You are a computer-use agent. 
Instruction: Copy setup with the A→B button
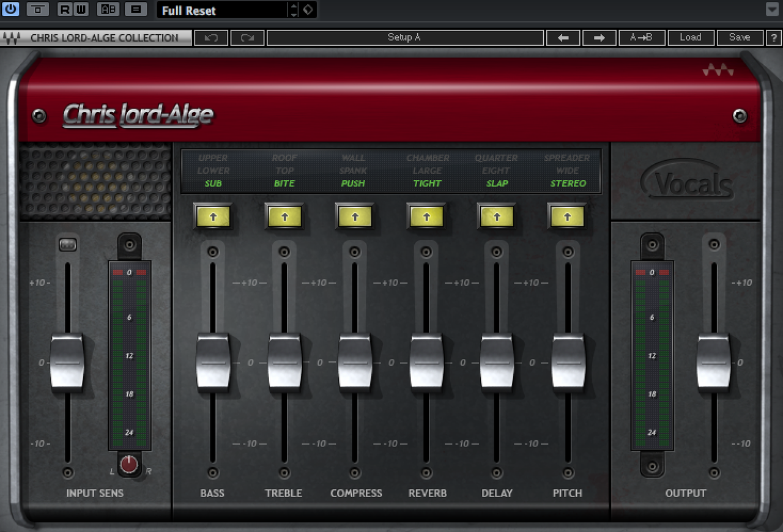click(x=642, y=38)
